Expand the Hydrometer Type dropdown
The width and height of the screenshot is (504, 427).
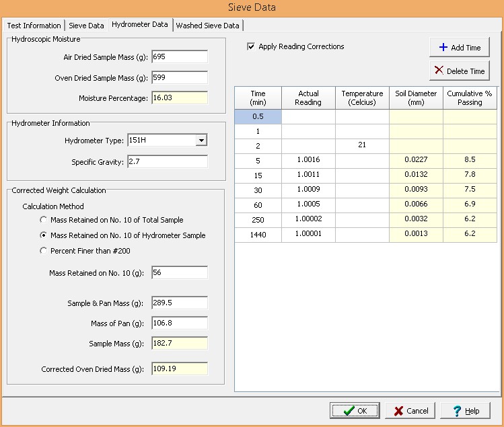coord(200,141)
